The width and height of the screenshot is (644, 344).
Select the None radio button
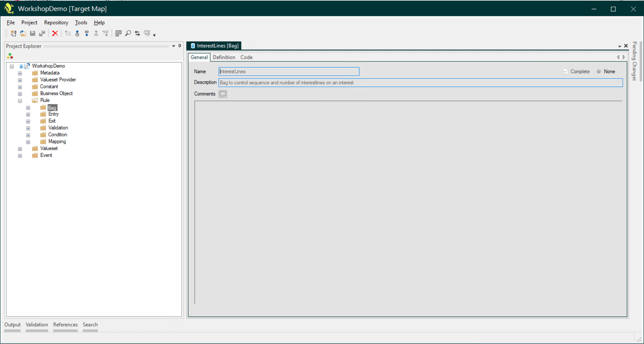pyautogui.click(x=599, y=71)
